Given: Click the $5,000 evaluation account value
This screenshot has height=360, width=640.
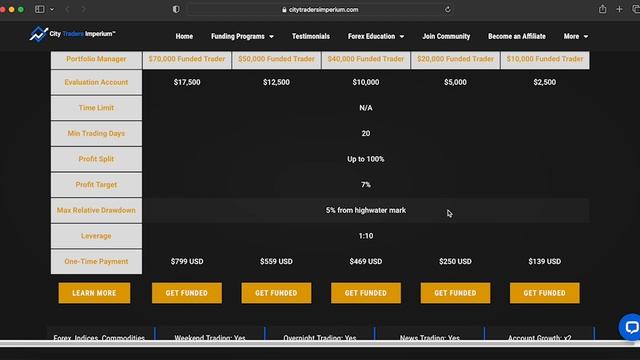Looking at the screenshot, I should tap(455, 82).
